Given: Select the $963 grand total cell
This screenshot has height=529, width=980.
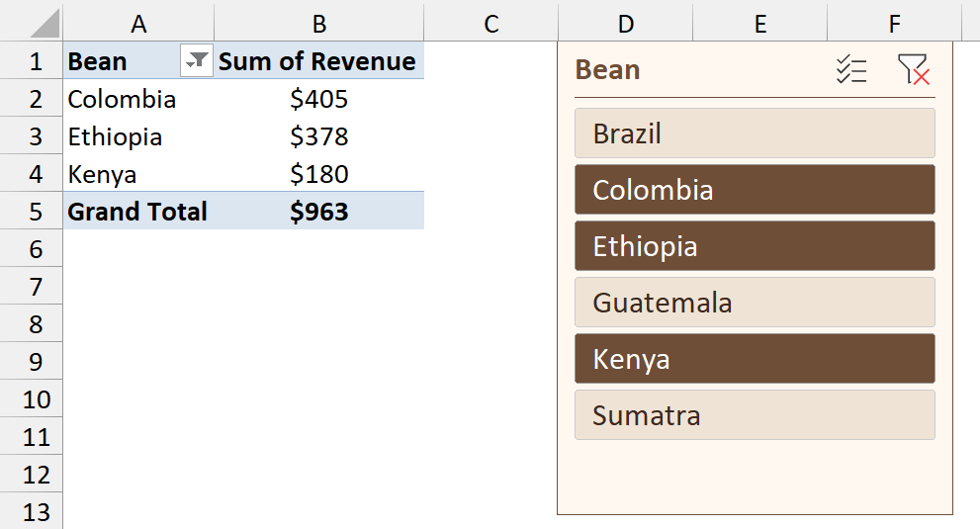Looking at the screenshot, I should click(318, 211).
